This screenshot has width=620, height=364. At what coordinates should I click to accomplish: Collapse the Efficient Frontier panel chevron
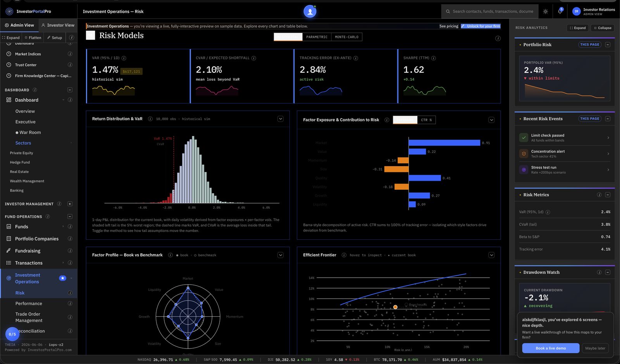491,255
